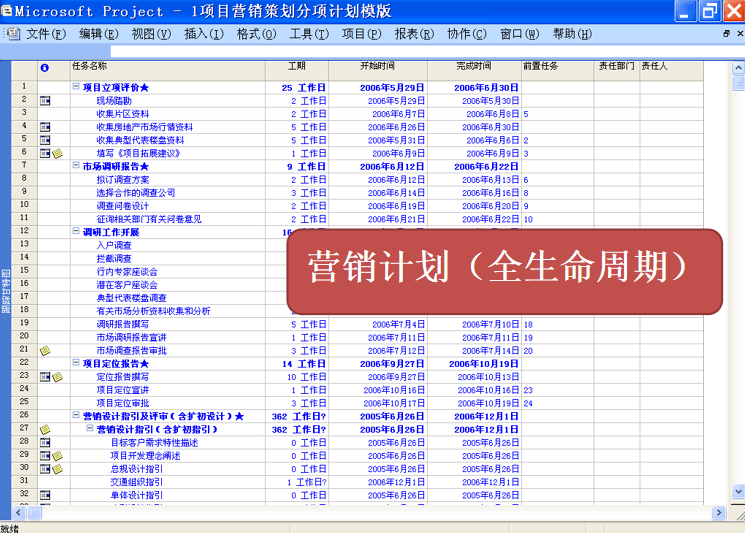This screenshot has width=745, height=533.
Task: Click constraint calendar icon in row 23
Action: point(45,377)
